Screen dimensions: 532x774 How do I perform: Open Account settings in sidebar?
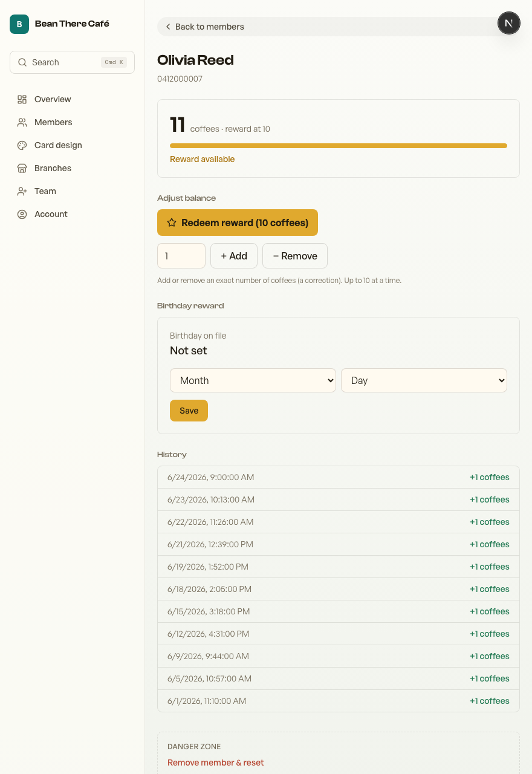pos(72,214)
